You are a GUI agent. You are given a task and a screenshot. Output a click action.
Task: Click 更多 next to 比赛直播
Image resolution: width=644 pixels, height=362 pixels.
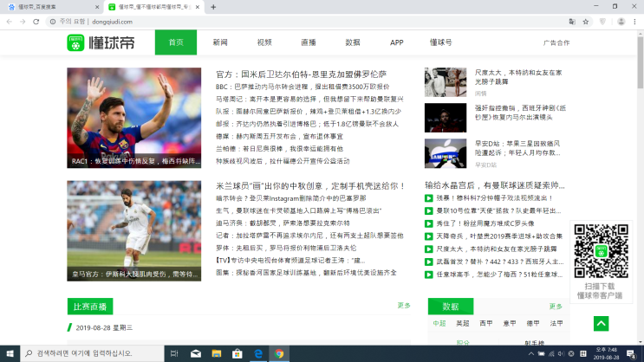click(x=404, y=306)
